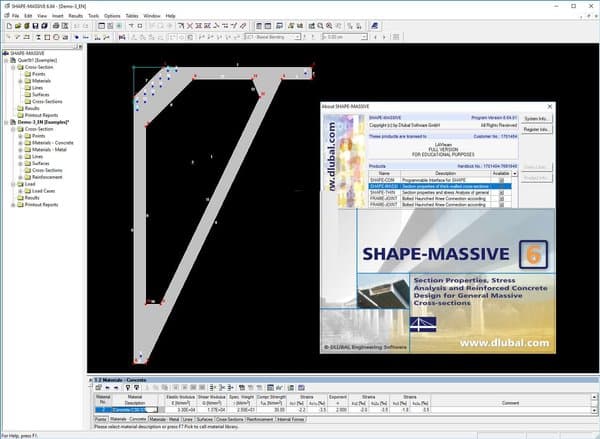Open the Help menu

170,16
